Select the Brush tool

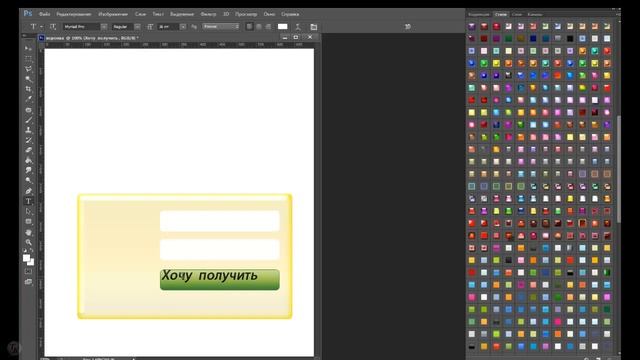(x=28, y=120)
